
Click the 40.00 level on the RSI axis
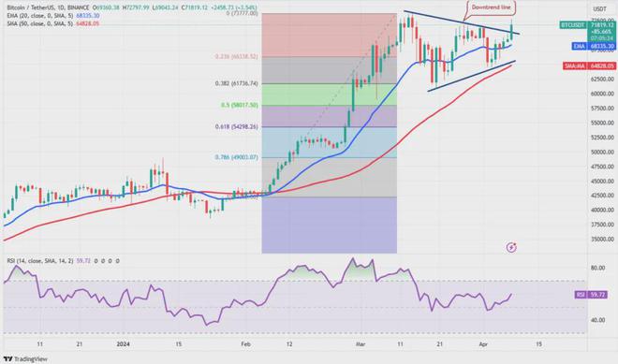[x=598, y=320]
